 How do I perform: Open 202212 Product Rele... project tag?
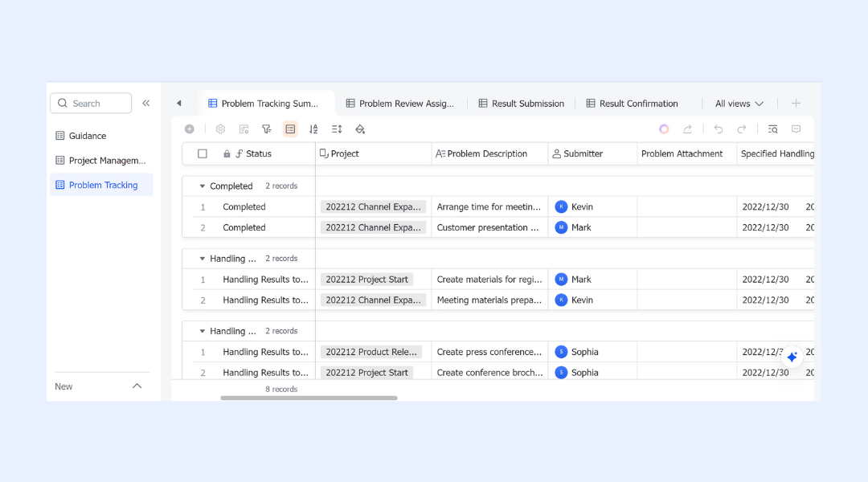coord(371,352)
